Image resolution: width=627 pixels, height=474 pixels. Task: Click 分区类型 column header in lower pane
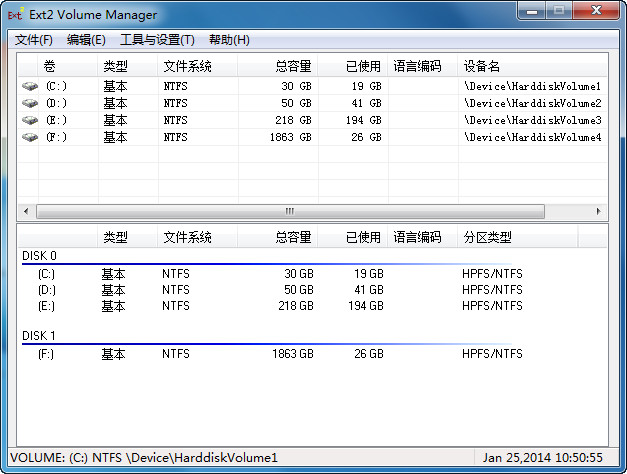[x=517, y=237]
